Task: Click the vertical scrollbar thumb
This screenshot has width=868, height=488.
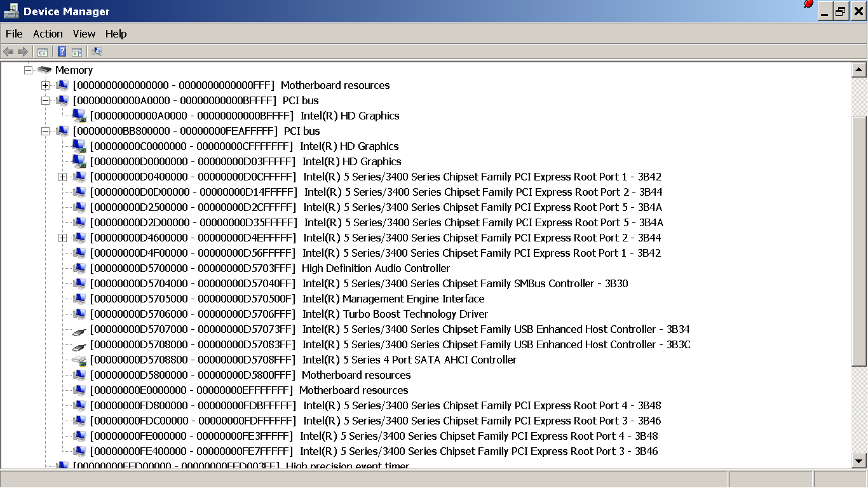Action: [859, 241]
